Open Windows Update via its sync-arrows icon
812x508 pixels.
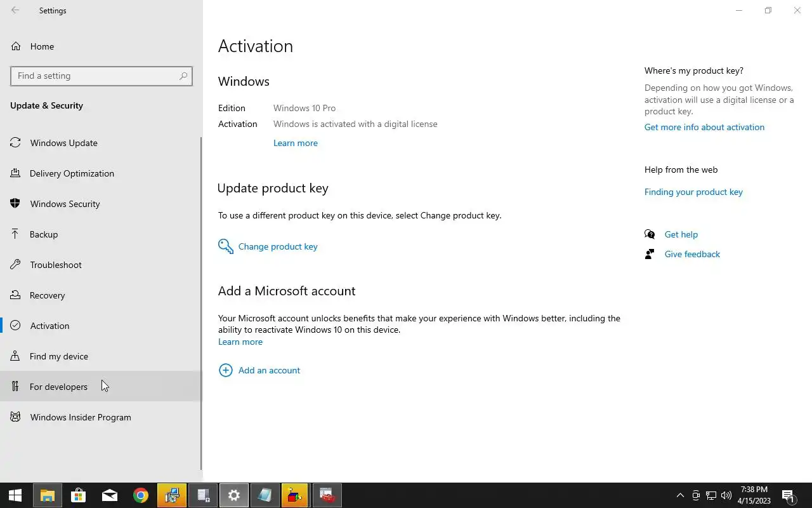[16, 143]
